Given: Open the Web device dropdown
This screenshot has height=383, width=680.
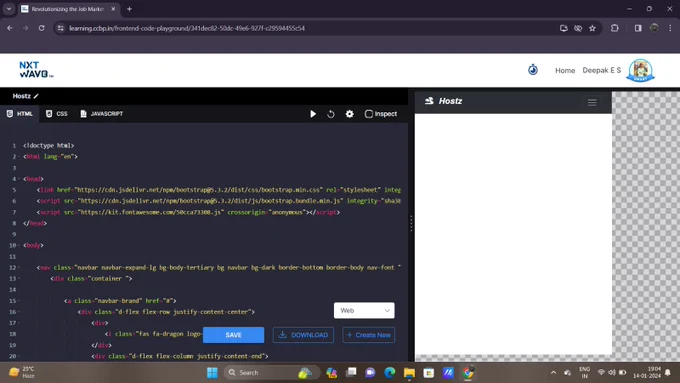Looking at the screenshot, I should pos(364,311).
